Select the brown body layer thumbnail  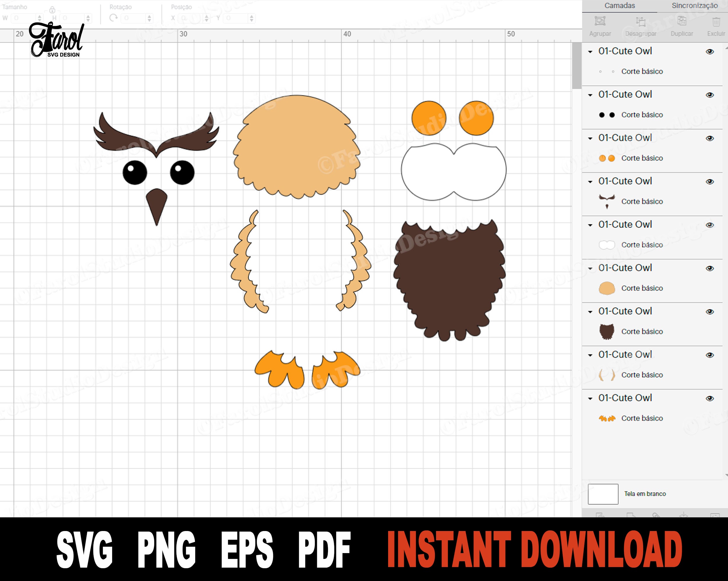pyautogui.click(x=607, y=332)
